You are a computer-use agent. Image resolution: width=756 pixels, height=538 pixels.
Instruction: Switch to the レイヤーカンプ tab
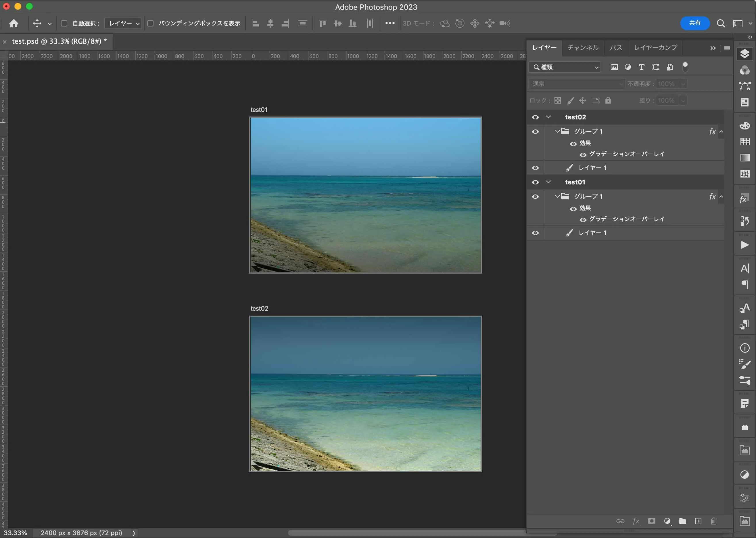tap(655, 48)
